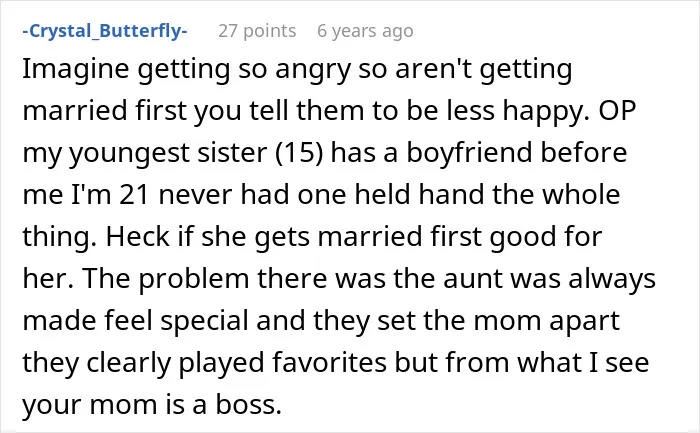Viewport: 700px width, 433px height.
Task: Click the word "boss." ending the comment
Action: coord(249,404)
